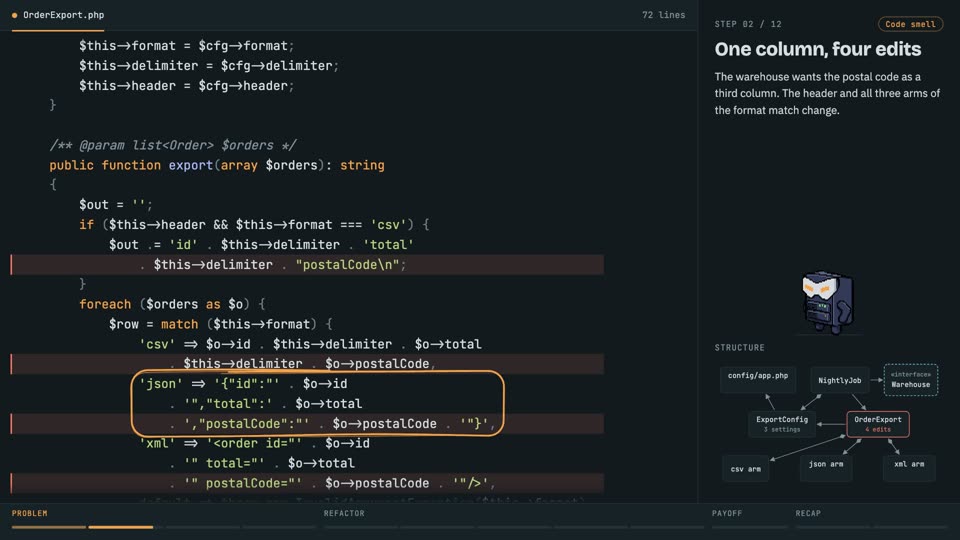Click the 'if ($this->header && ...' line

[254, 225]
